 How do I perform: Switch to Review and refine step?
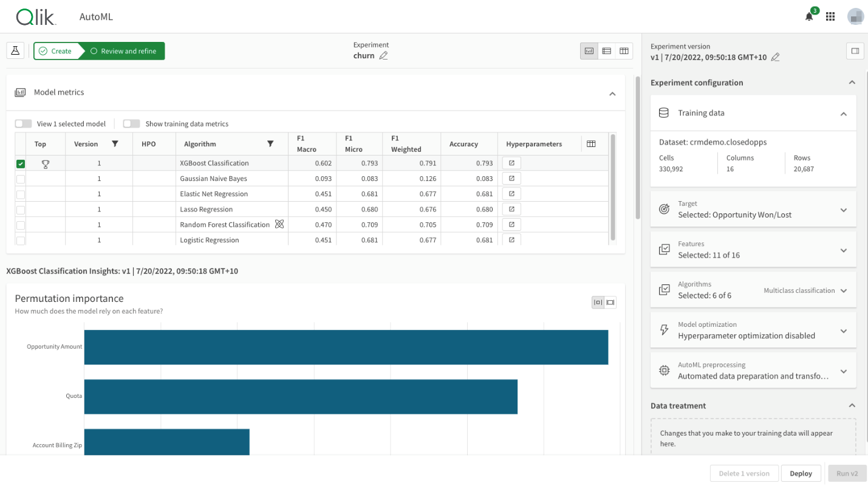click(x=123, y=51)
